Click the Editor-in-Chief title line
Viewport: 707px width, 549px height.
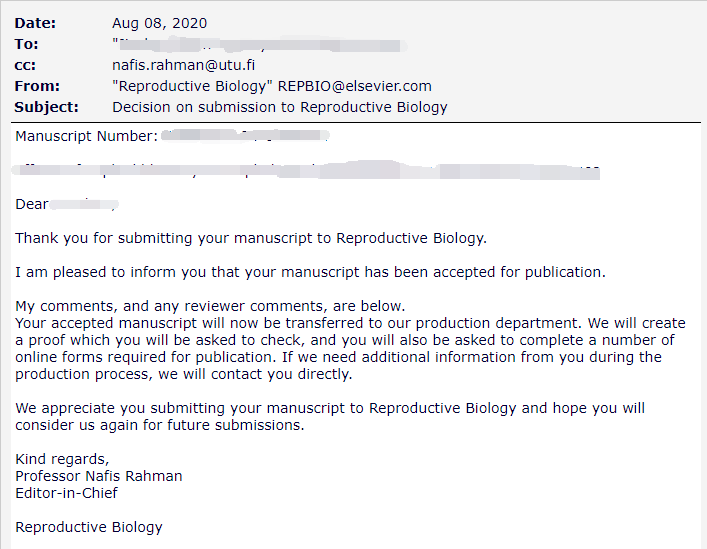(x=66, y=493)
